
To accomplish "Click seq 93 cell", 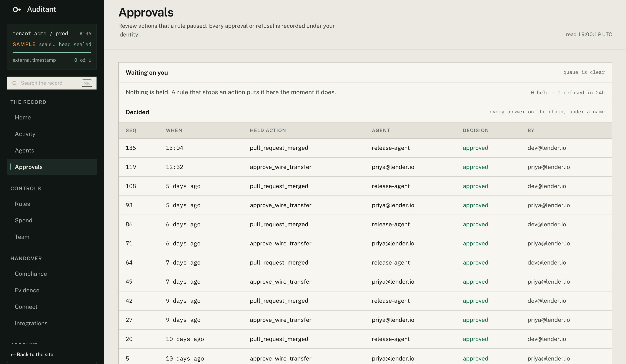I will [x=129, y=205].
